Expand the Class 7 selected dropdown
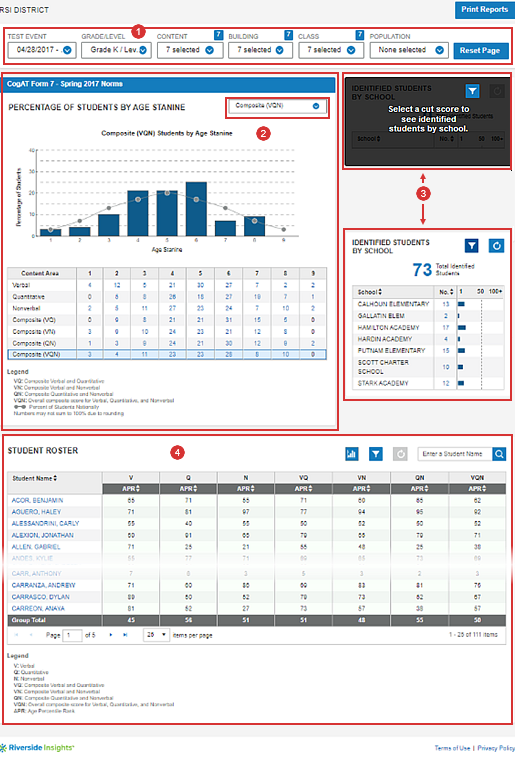 pyautogui.click(x=331, y=50)
